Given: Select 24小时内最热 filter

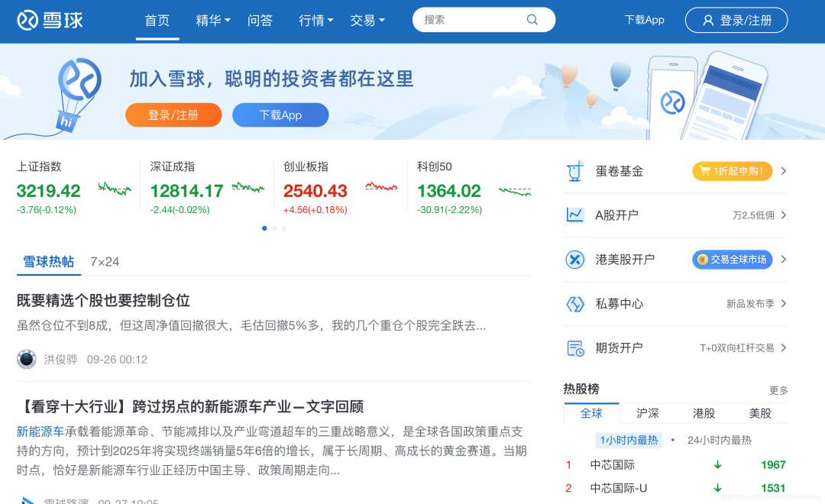Looking at the screenshot, I should click(720, 440).
